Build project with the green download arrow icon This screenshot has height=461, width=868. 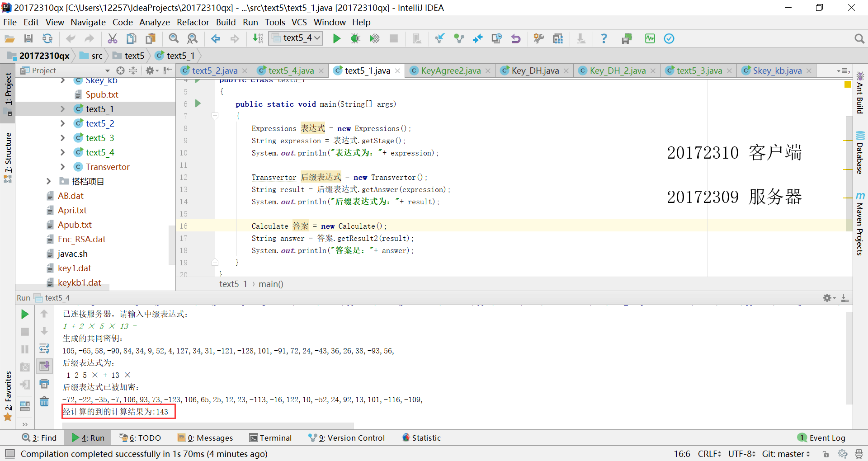[258, 39]
